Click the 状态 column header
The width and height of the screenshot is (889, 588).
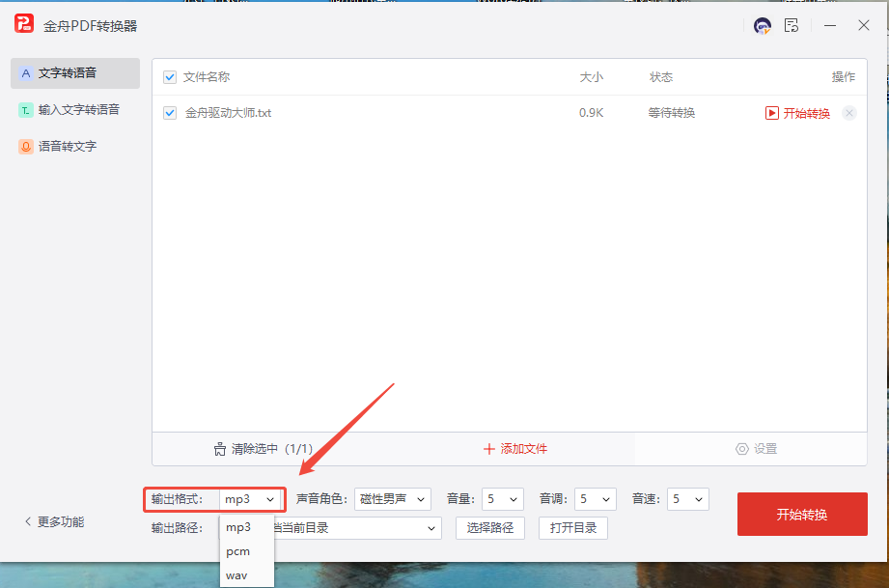tap(660, 77)
